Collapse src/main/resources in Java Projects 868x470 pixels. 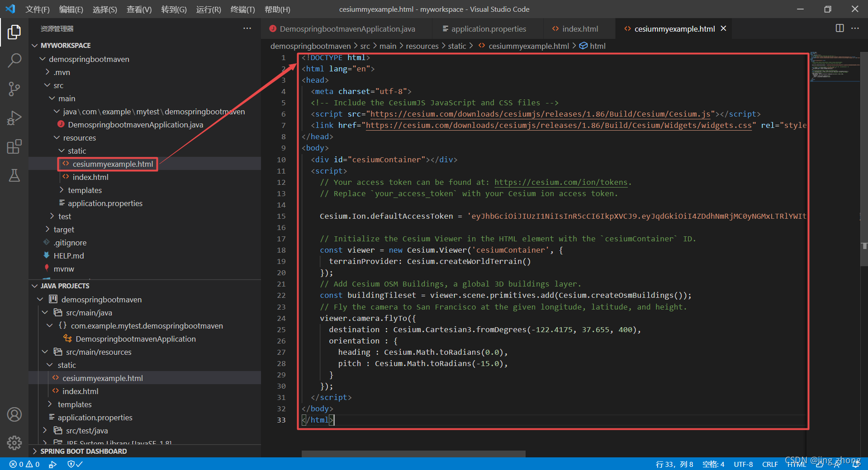[99, 352]
